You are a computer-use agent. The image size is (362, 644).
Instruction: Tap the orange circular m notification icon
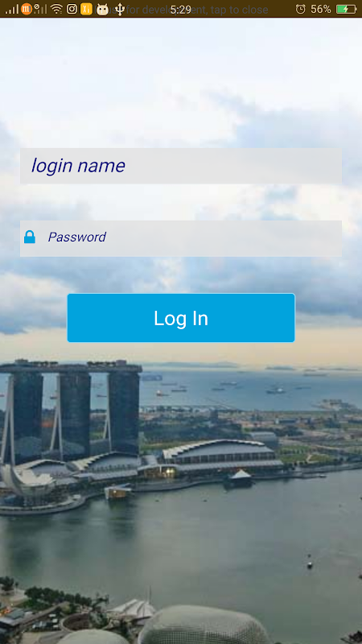(27, 9)
